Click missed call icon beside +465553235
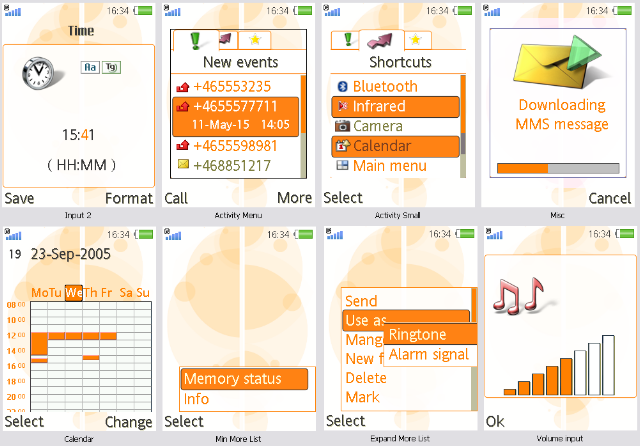 [183, 87]
